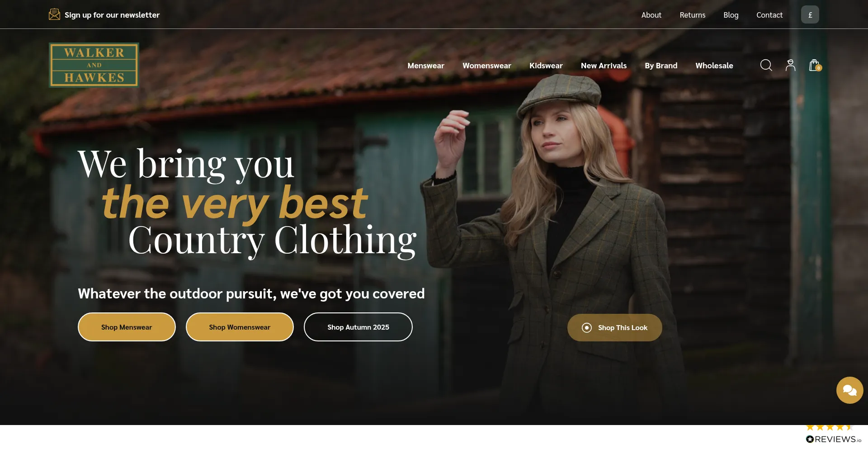Screen dimensions: 868x449
Task: Open the shopping bag cart icon
Action: [x=815, y=66]
